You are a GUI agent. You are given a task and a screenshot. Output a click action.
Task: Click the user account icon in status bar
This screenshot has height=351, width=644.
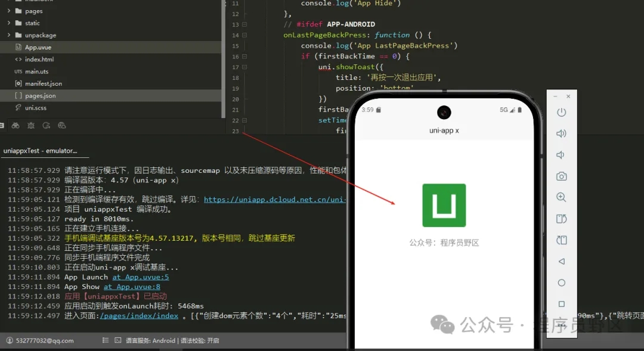(10, 340)
